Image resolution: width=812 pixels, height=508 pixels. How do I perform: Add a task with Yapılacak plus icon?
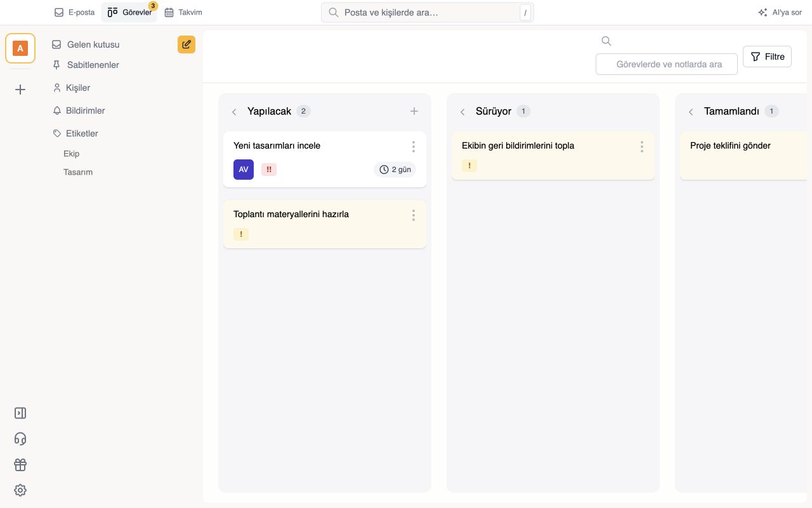414,111
